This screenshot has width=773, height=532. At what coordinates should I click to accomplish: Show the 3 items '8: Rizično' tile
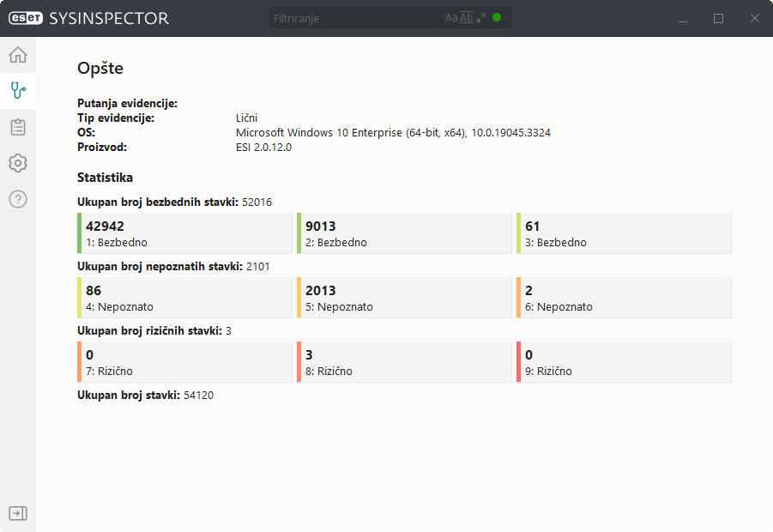404,362
